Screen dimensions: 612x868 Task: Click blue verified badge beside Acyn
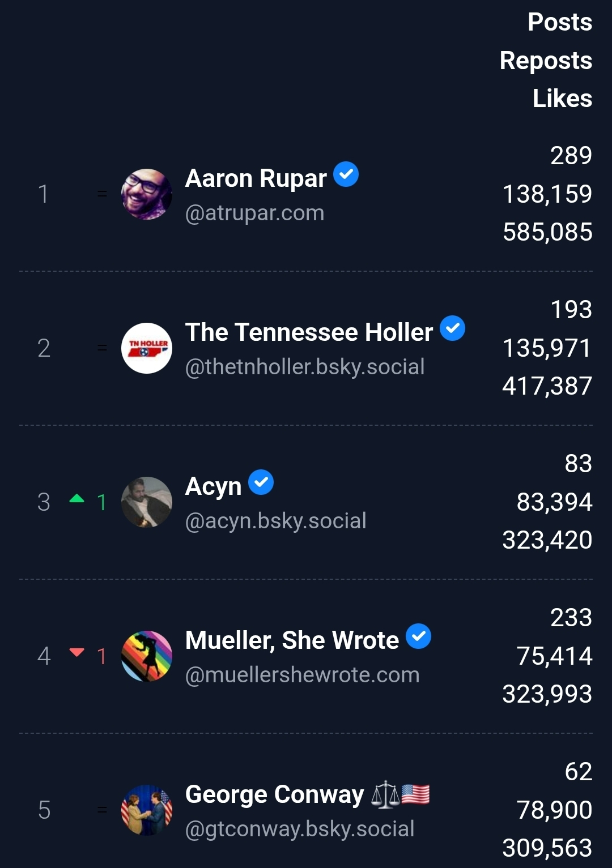[x=261, y=482]
